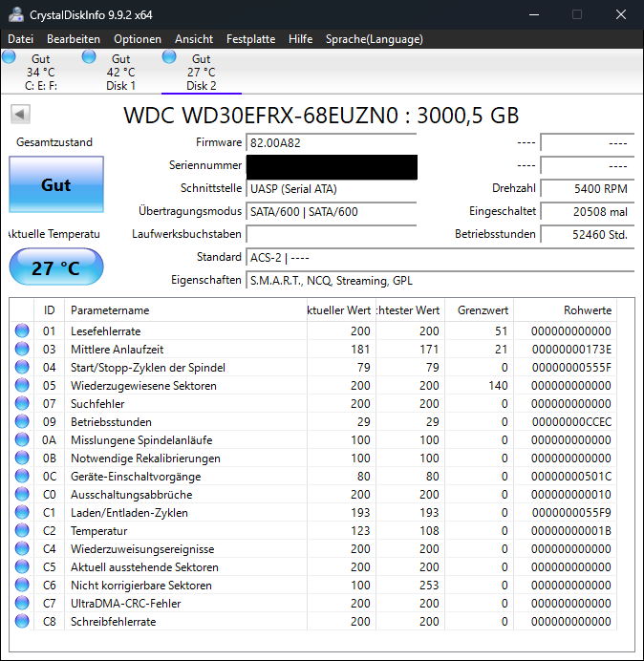The image size is (644, 661).
Task: Switch to the Disk 1 tab
Action: coord(120,72)
